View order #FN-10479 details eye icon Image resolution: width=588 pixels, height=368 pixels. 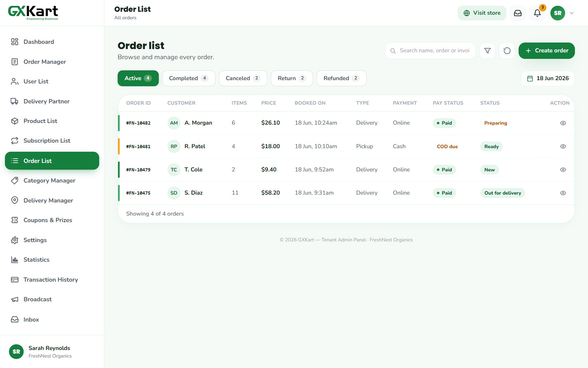[563, 169]
